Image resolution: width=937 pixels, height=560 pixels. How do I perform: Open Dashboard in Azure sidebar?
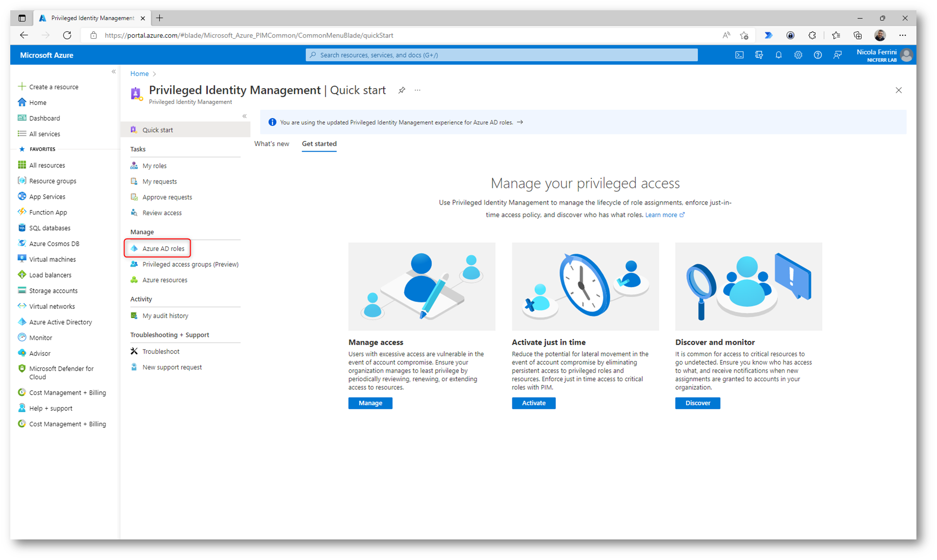coord(44,118)
